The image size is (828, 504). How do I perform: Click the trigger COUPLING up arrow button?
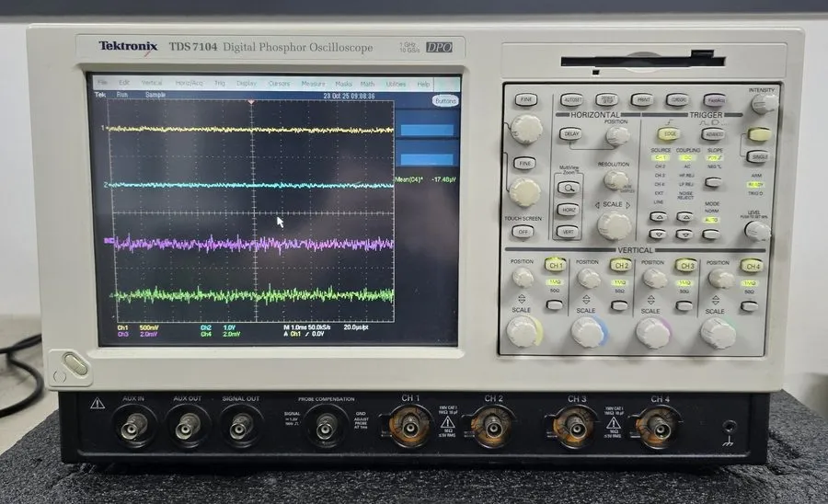point(684,216)
